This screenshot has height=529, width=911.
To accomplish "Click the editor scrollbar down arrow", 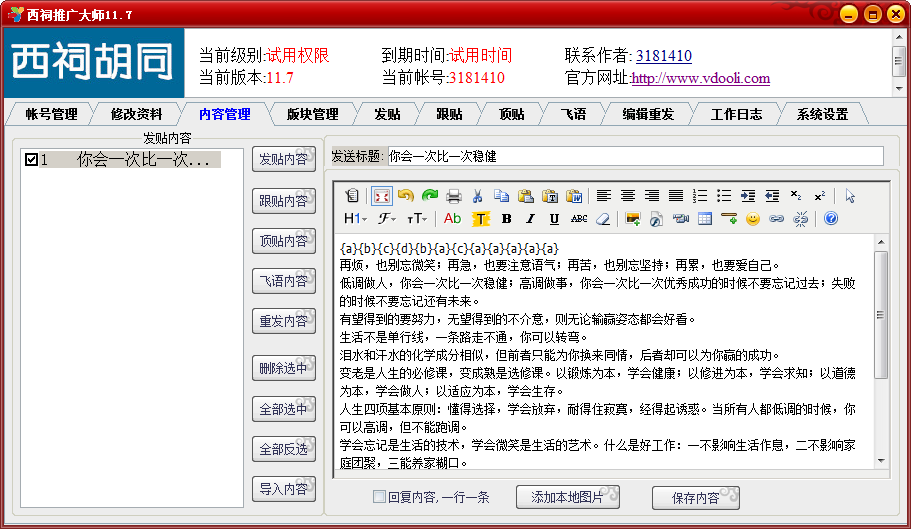I will tap(881, 461).
